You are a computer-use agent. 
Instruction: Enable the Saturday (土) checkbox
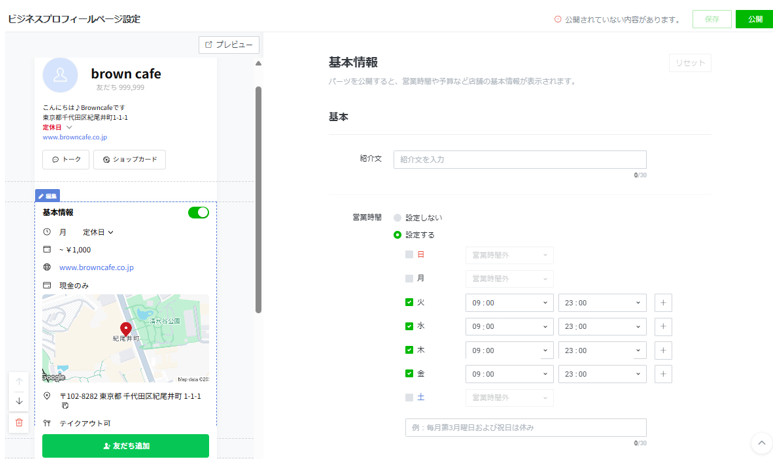point(409,397)
